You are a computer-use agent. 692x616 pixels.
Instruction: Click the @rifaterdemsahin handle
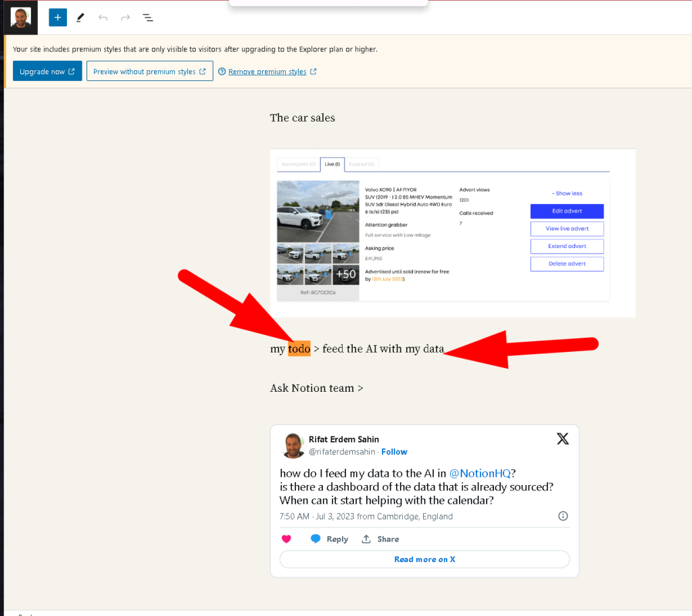point(342,452)
